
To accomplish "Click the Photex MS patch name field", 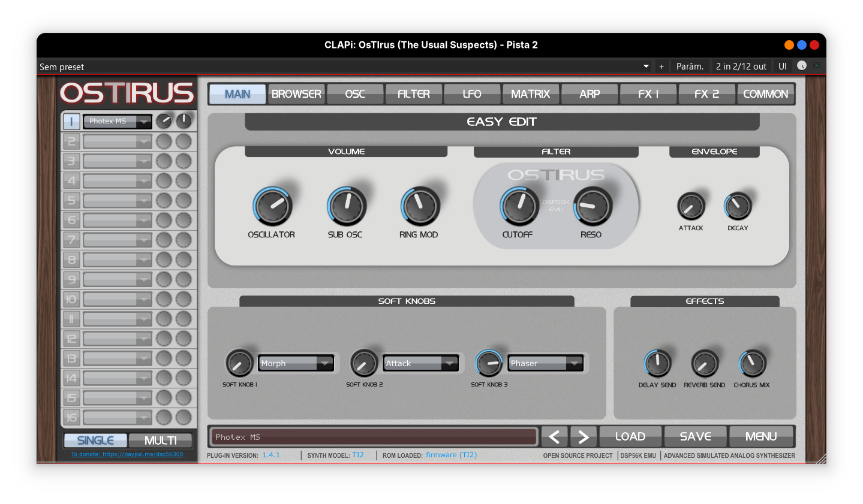I will click(x=372, y=437).
